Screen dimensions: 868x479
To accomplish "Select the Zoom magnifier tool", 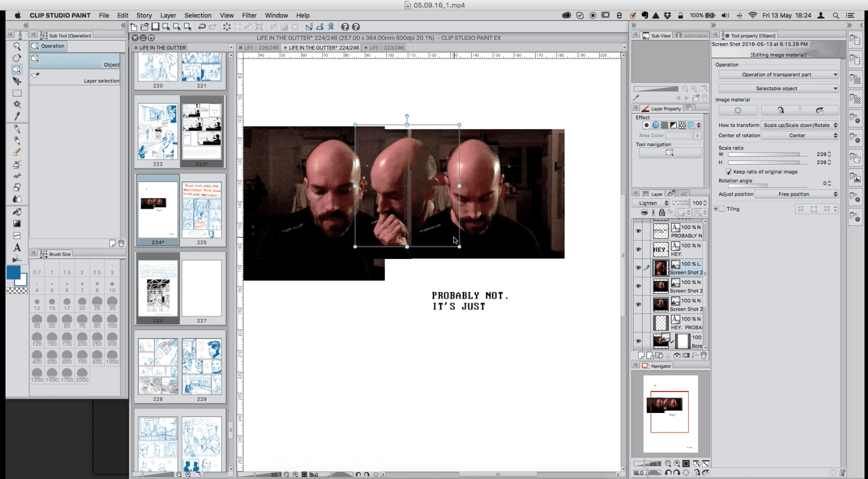I will click(17, 46).
